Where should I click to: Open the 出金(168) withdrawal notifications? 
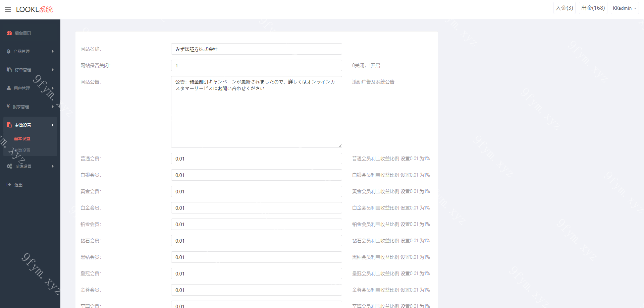coord(593,8)
